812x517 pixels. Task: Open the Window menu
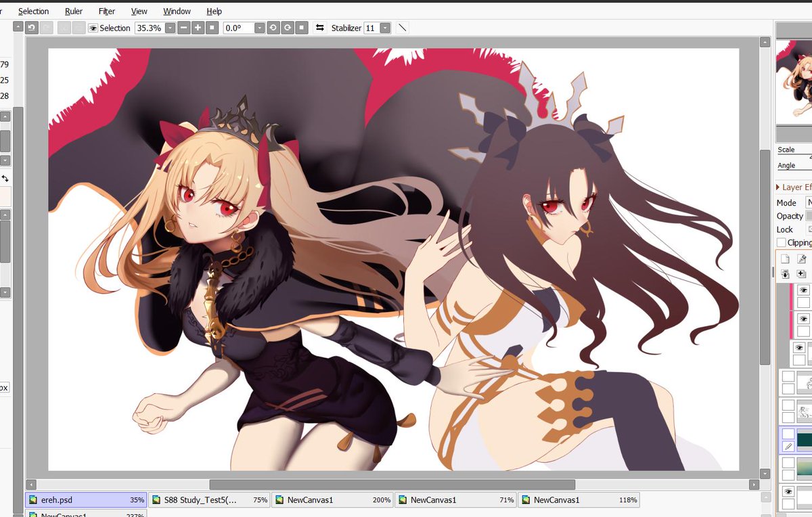pos(177,11)
